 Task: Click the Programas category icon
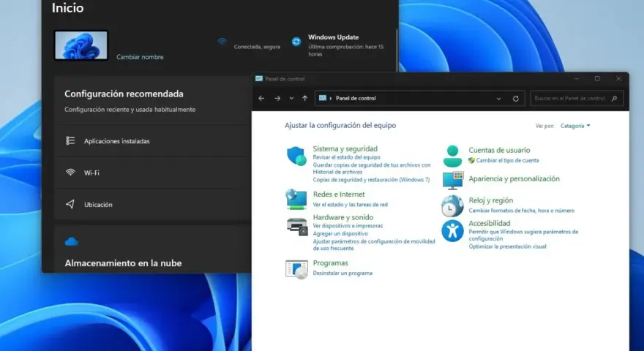296,269
